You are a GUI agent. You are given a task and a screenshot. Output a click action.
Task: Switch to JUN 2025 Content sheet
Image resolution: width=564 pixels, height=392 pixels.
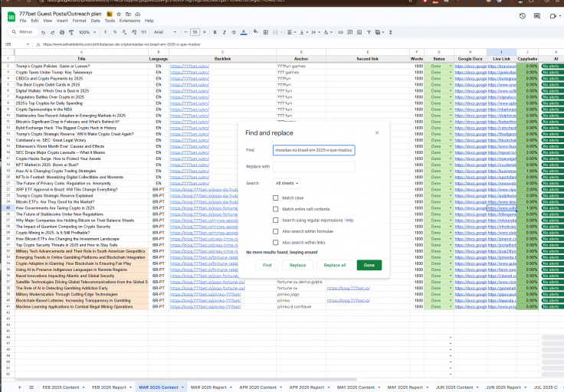(x=454, y=387)
